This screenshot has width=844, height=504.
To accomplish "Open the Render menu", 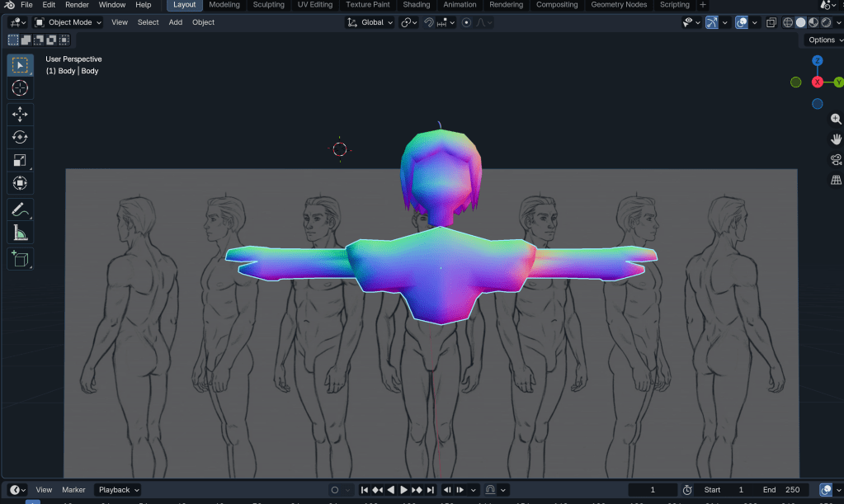I will 77,5.
